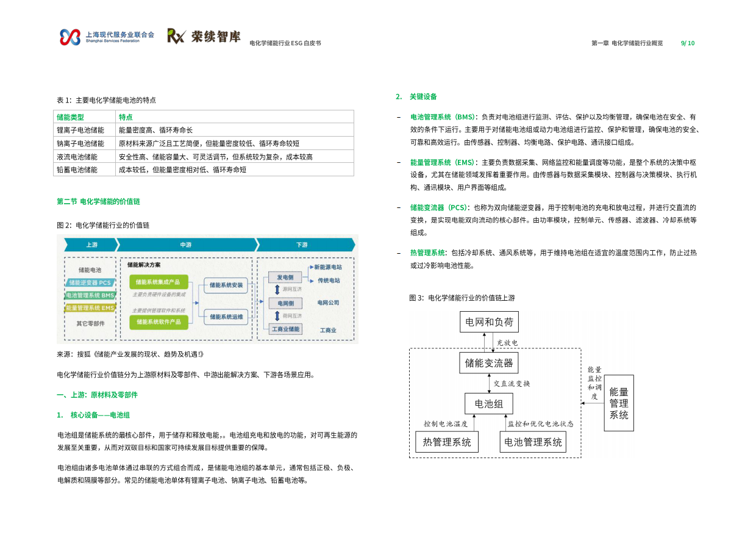This screenshot has height=535, width=756.
Task: Select the green 储能系统集成产品 box
Action: pyautogui.click(x=160, y=281)
